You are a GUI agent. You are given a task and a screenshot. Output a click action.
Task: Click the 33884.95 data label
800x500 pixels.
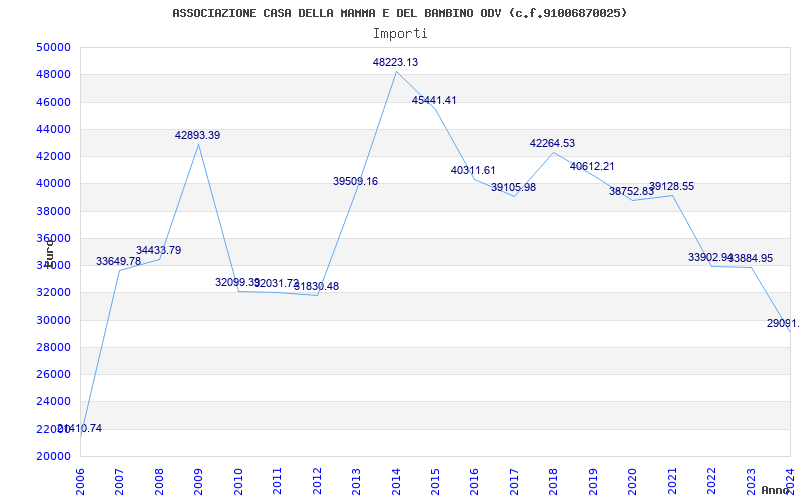tap(751, 258)
